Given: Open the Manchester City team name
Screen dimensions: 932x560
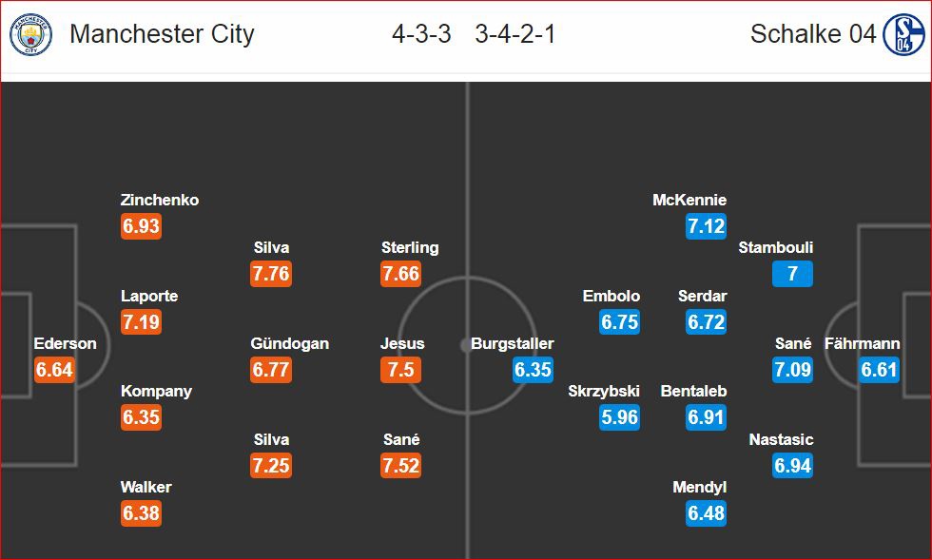Looking at the screenshot, I should (162, 34).
